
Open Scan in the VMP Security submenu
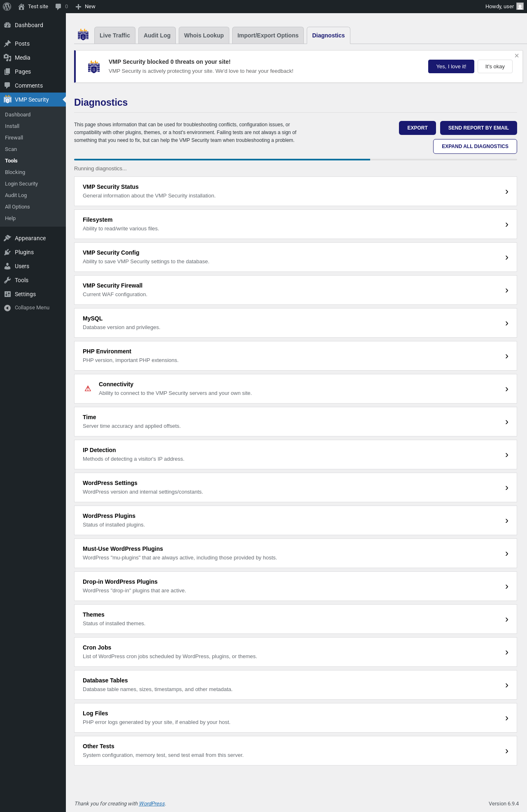11,149
